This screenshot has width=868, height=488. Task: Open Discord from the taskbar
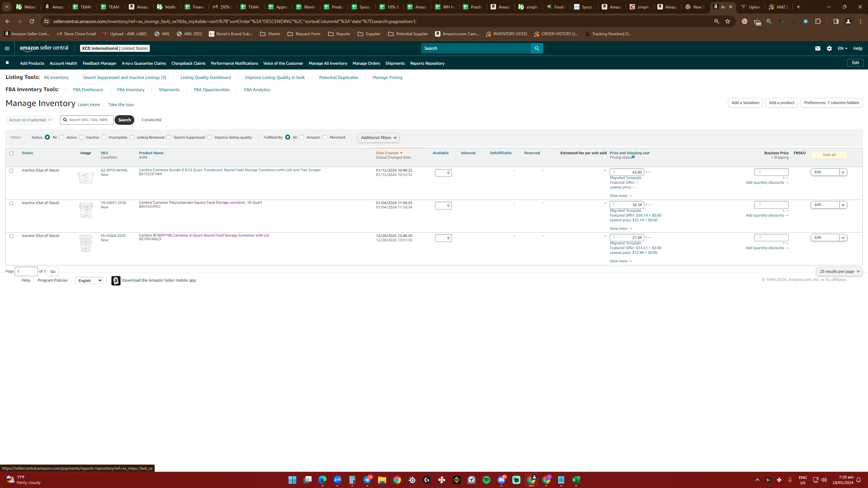coord(501,480)
